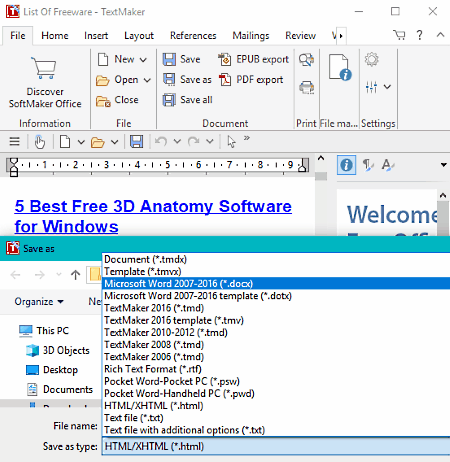Open sidebar options dropdown arrow
The height and width of the screenshot is (462, 450).
tap(443, 165)
